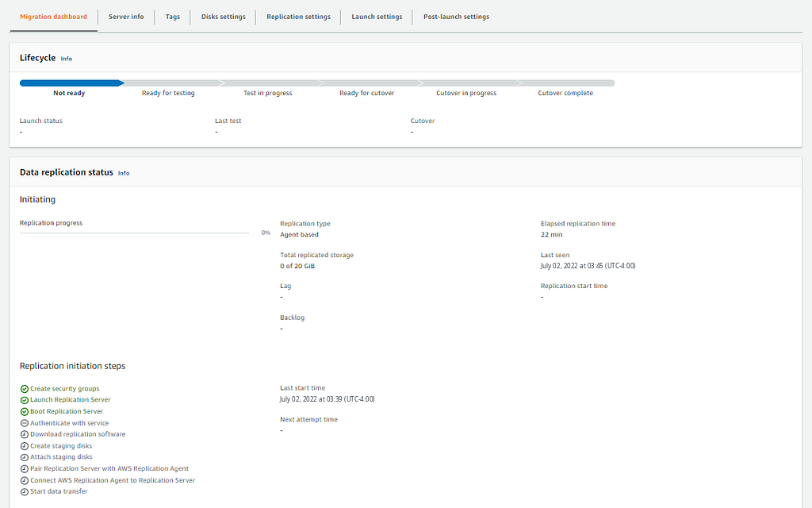This screenshot has height=508, width=812.
Task: Go to Disks settings tab
Action: tap(223, 17)
